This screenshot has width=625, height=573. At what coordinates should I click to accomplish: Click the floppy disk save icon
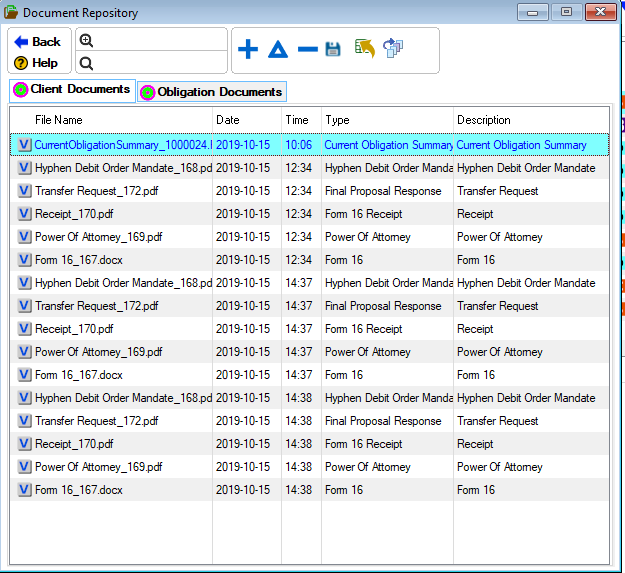pyautogui.click(x=334, y=50)
